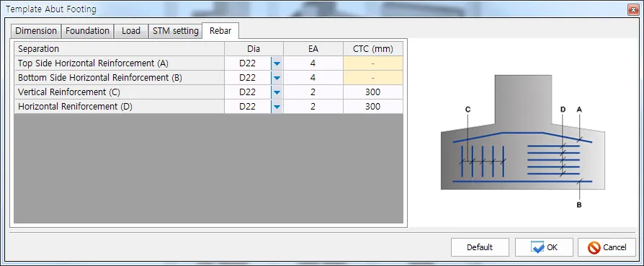Select the Load tab
Image resolution: width=644 pixels, height=266 pixels.
tap(131, 31)
